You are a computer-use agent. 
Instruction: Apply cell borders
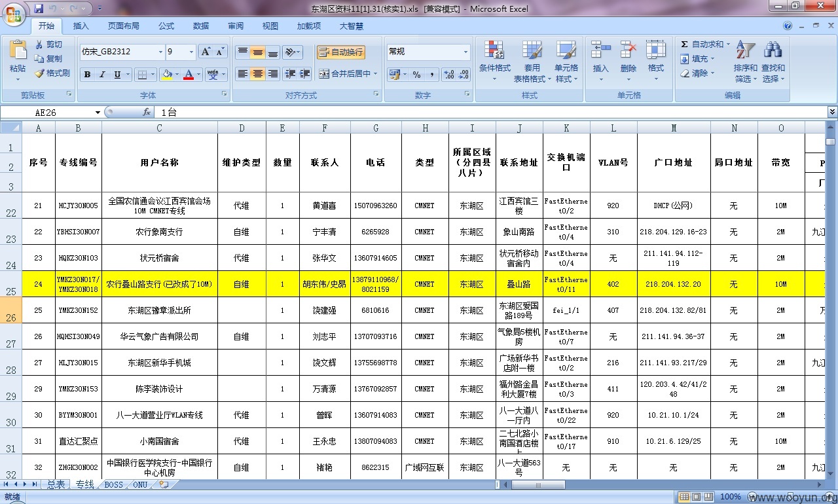(x=142, y=75)
